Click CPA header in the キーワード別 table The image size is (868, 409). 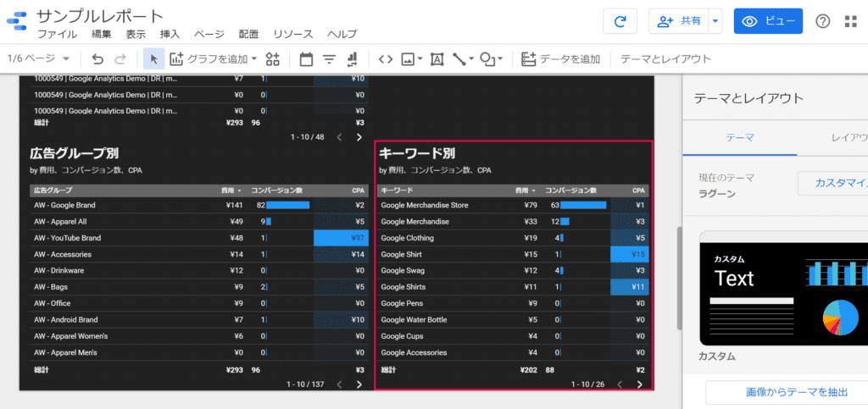(638, 191)
